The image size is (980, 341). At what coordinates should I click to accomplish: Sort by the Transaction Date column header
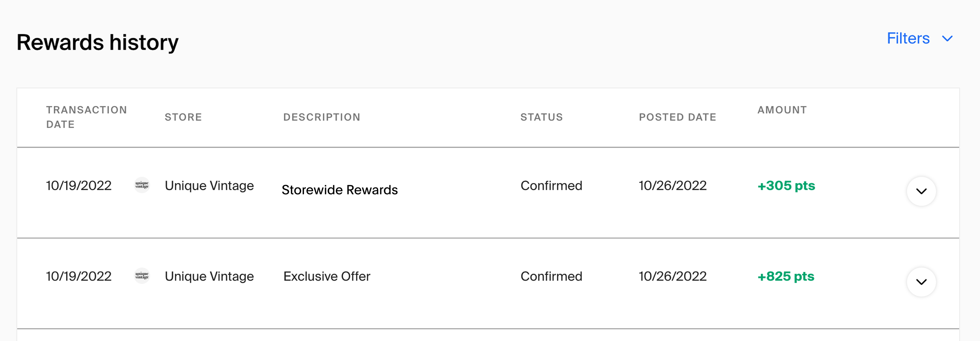click(86, 117)
